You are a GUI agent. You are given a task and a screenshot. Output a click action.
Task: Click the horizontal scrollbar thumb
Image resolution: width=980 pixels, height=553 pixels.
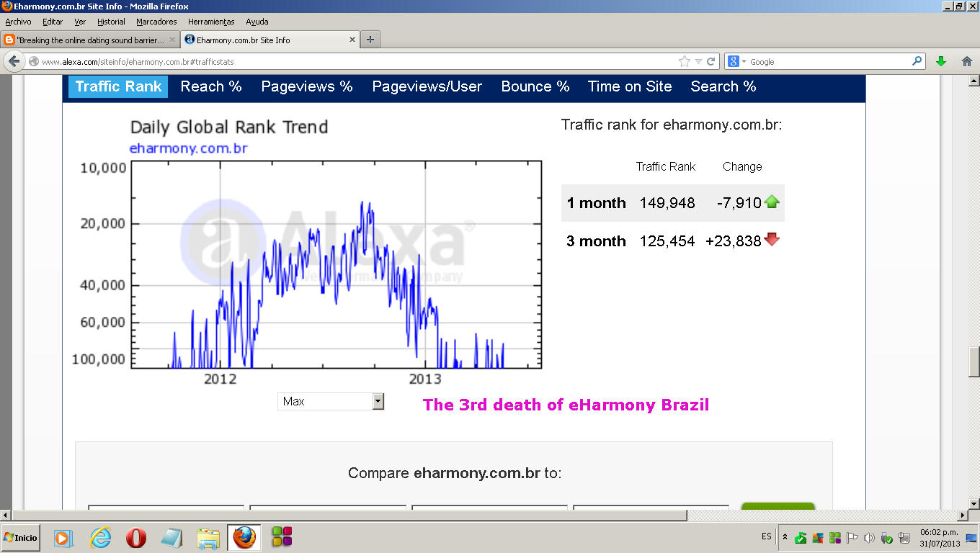click(349, 516)
